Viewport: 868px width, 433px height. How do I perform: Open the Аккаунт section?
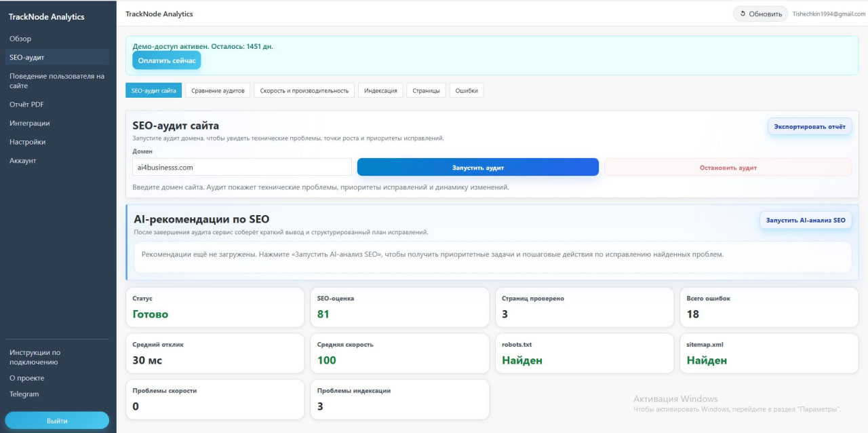[x=24, y=160]
